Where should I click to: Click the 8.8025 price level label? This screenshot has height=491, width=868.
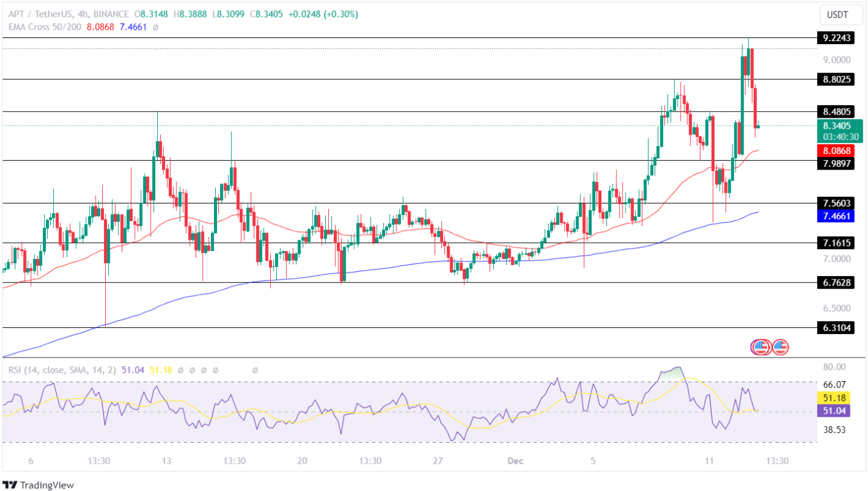pyautogui.click(x=837, y=79)
